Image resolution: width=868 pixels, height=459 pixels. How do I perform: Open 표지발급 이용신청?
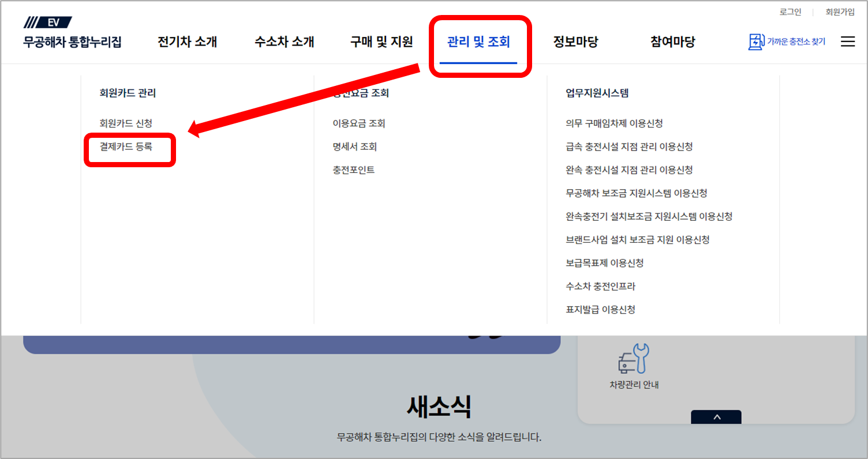click(x=601, y=309)
